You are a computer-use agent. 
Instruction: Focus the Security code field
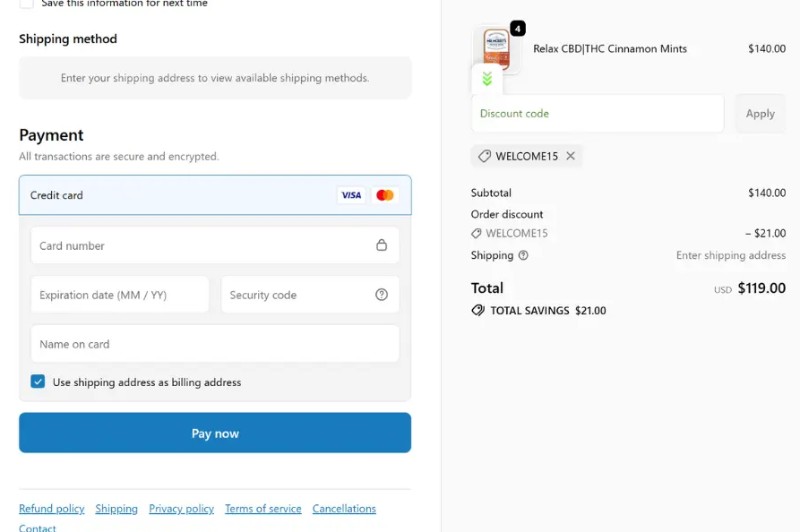(310, 294)
